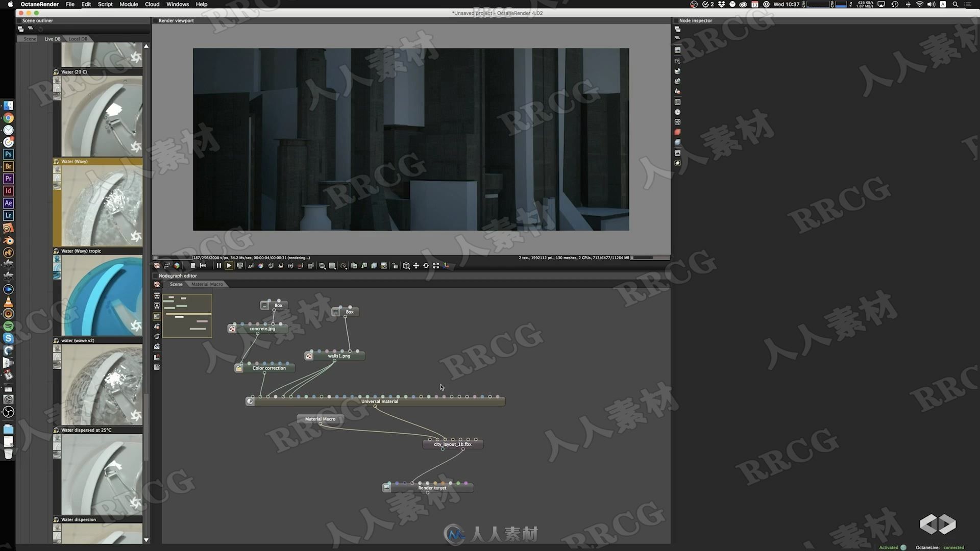Image resolution: width=980 pixels, height=551 pixels.
Task: Toggle the nodegraph grid display icon
Action: coord(157,367)
